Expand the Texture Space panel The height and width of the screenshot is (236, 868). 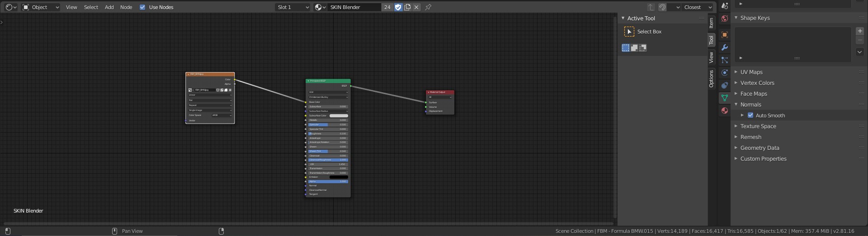coord(736,126)
